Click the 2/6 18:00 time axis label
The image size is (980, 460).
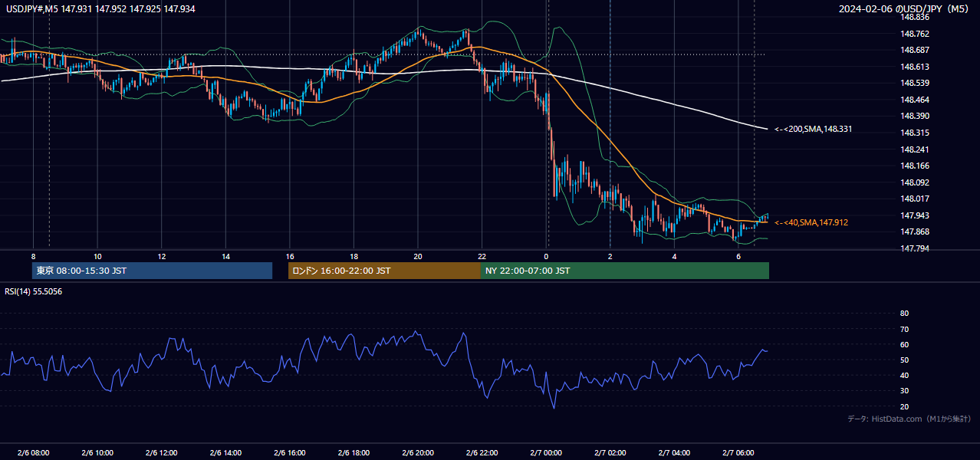coord(354,452)
